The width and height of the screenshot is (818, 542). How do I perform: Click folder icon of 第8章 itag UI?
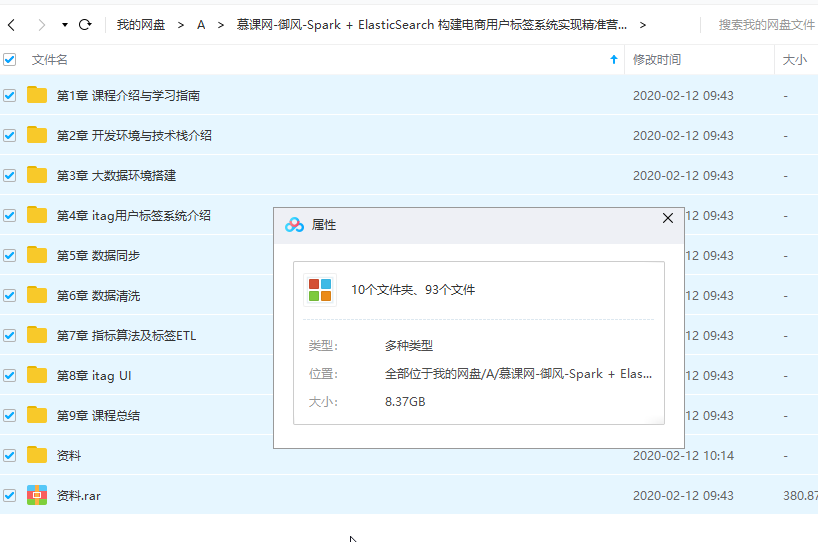coord(37,375)
